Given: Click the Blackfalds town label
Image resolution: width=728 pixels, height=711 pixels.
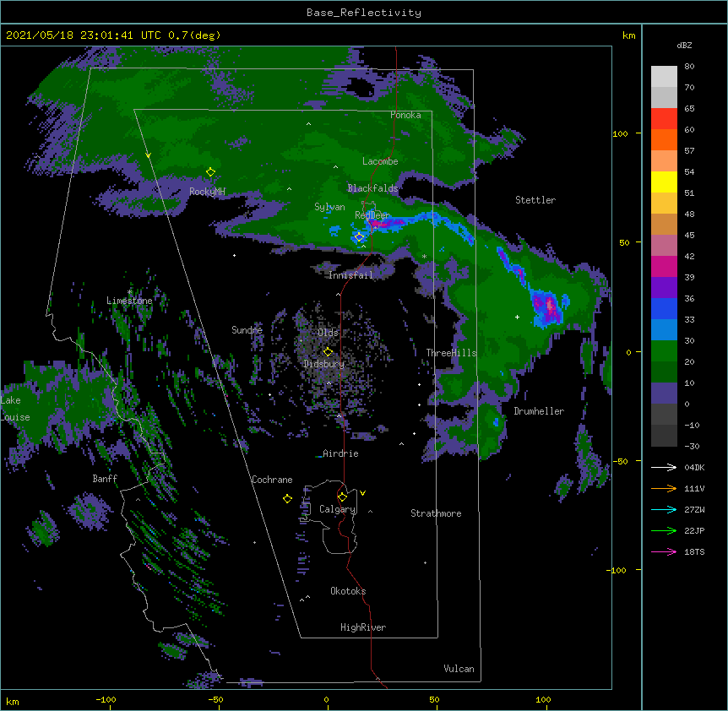Looking at the screenshot, I should (372, 188).
